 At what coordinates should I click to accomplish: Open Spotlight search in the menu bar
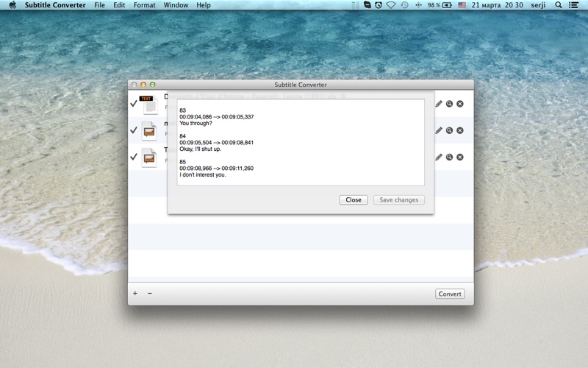559,5
